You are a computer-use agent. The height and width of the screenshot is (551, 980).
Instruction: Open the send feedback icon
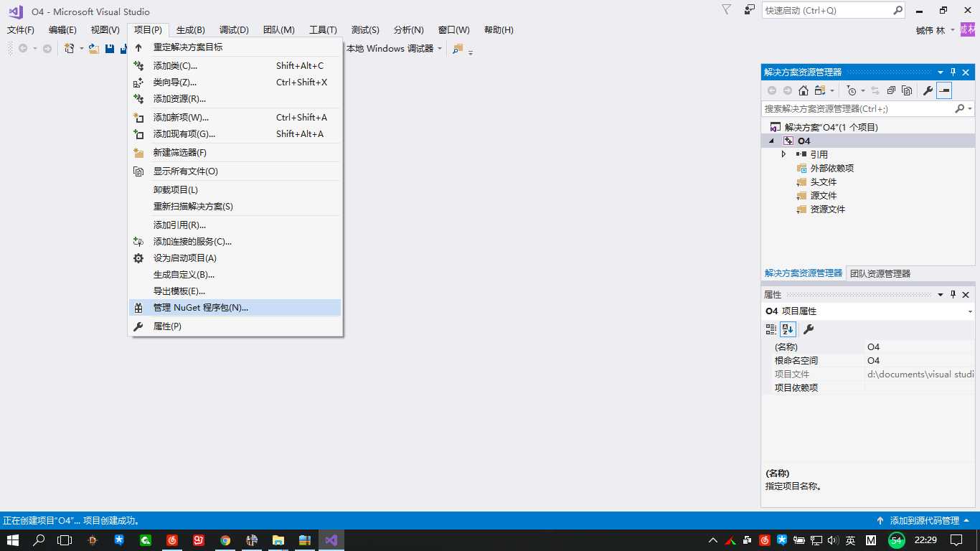point(750,10)
